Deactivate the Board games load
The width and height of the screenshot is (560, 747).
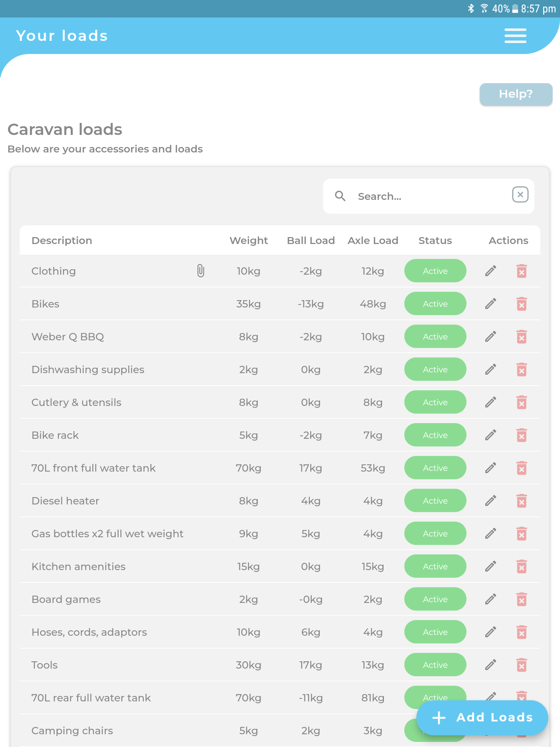[x=435, y=599]
